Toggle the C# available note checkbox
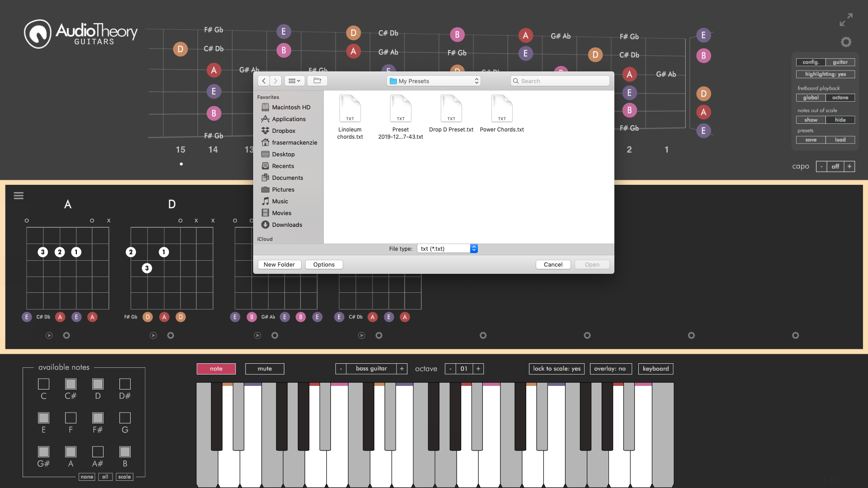This screenshot has height=488, width=868. (71, 384)
